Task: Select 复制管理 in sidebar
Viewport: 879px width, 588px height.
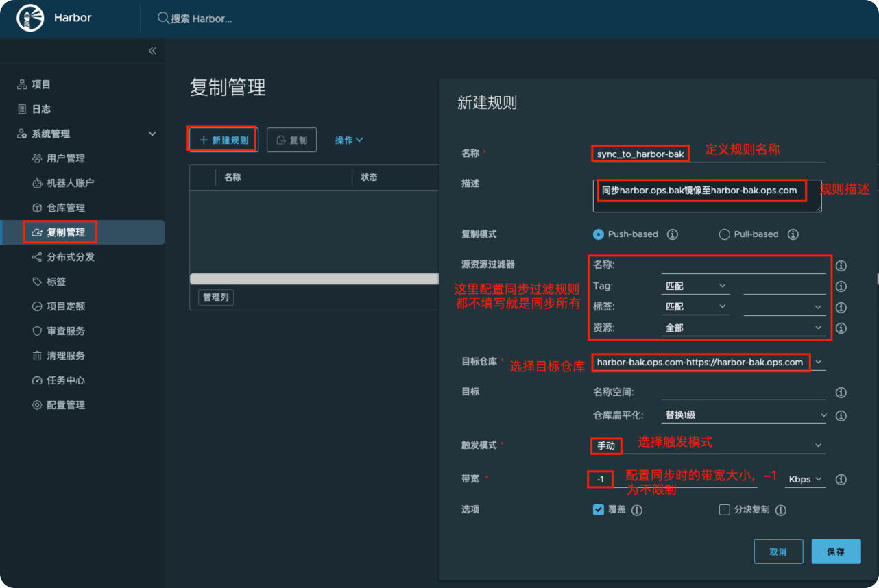Action: coord(82,232)
